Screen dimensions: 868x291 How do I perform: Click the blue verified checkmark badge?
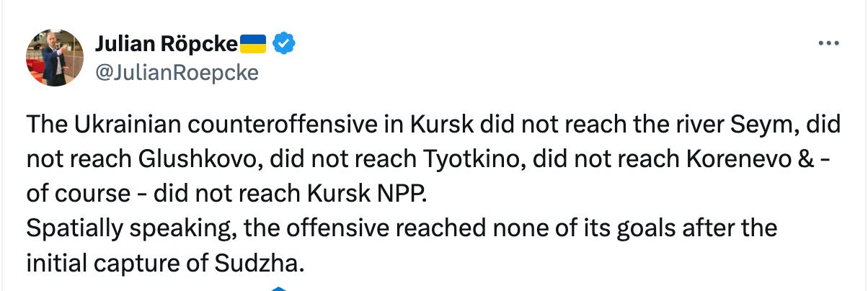[285, 45]
